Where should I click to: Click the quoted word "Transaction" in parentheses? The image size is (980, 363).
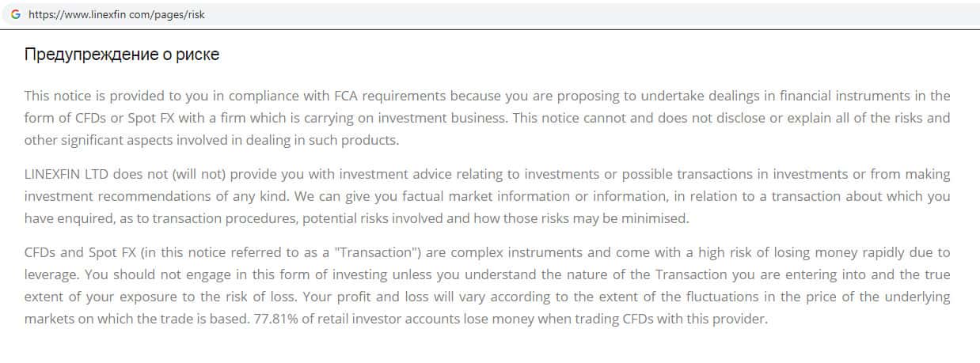coord(374,253)
